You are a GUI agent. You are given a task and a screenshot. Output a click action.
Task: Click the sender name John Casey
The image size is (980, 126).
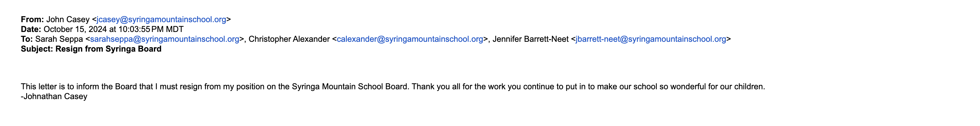pyautogui.click(x=68, y=20)
